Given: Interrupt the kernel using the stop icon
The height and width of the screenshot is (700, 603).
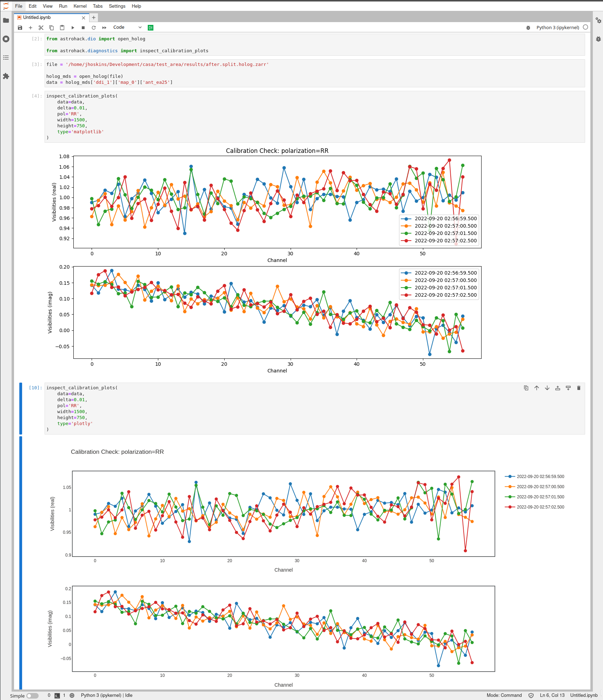Looking at the screenshot, I should [x=83, y=27].
